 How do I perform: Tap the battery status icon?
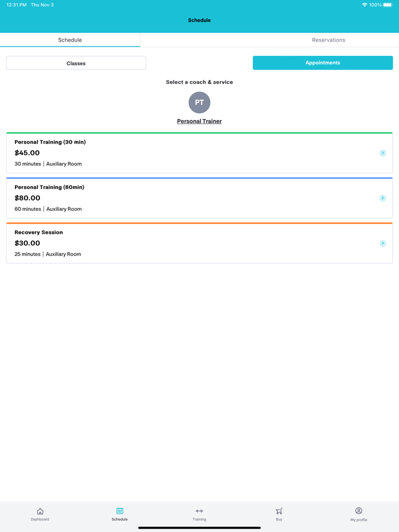388,5
